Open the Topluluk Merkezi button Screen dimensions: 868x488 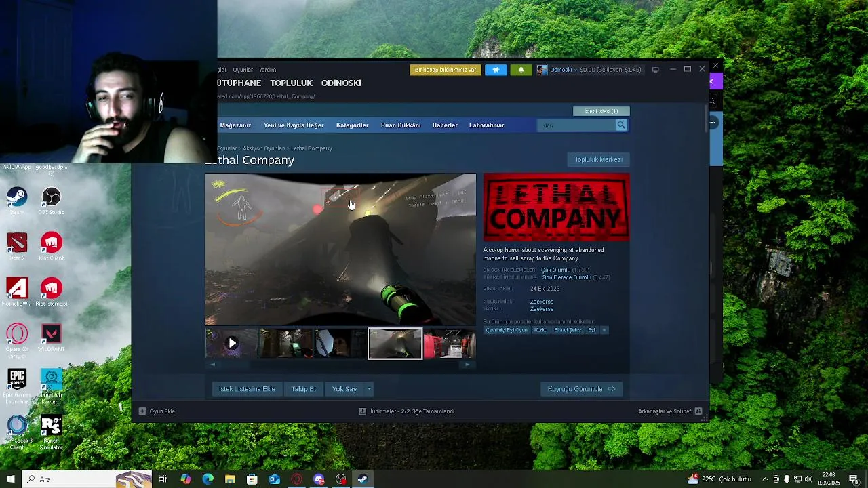[598, 159]
